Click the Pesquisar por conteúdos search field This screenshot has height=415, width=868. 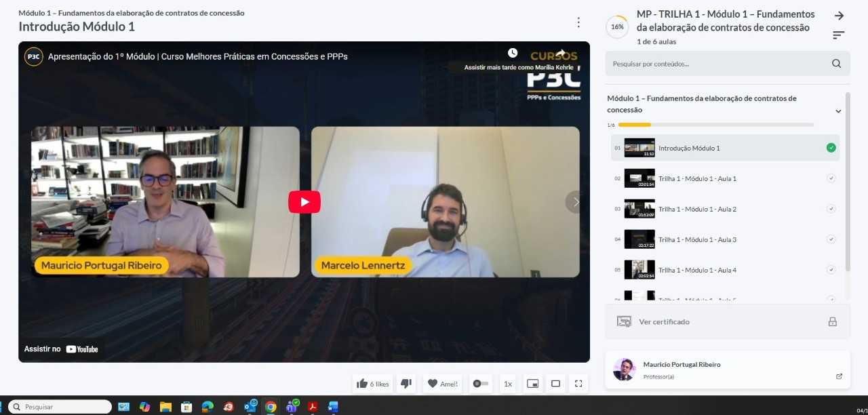click(717, 64)
